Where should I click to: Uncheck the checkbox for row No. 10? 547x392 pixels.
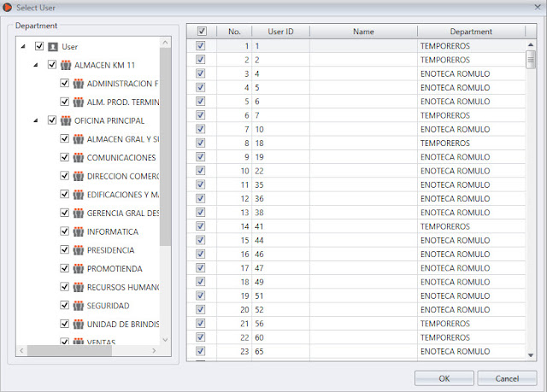click(200, 171)
